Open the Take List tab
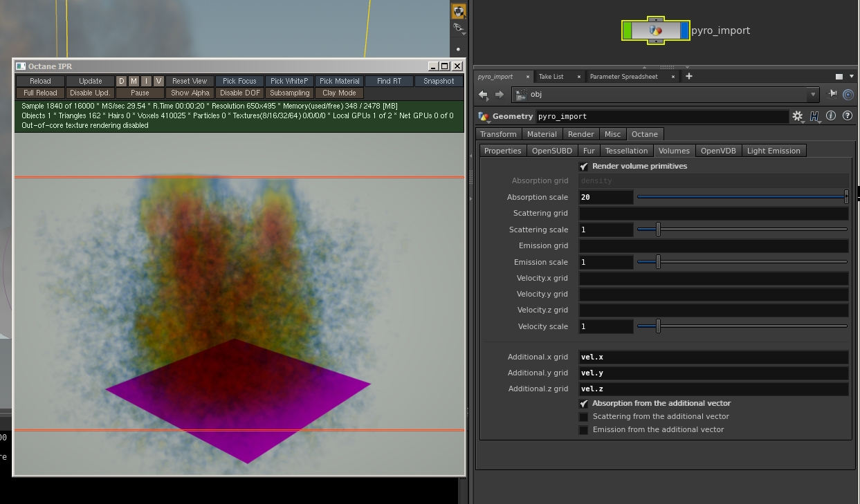Viewport: 860px width, 504px height. (551, 77)
